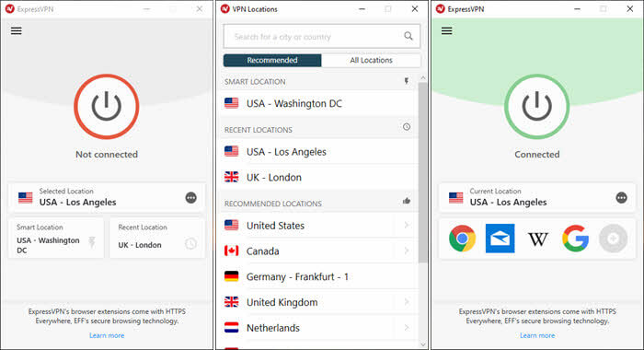Click clock icon beside RECENT LOCATIONS header
Viewport: 644px width, 350px height.
coord(407,127)
